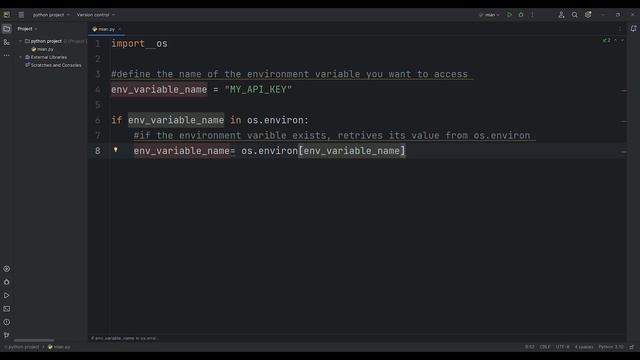
Task: Open the main run configuration dropdown
Action: click(489, 15)
